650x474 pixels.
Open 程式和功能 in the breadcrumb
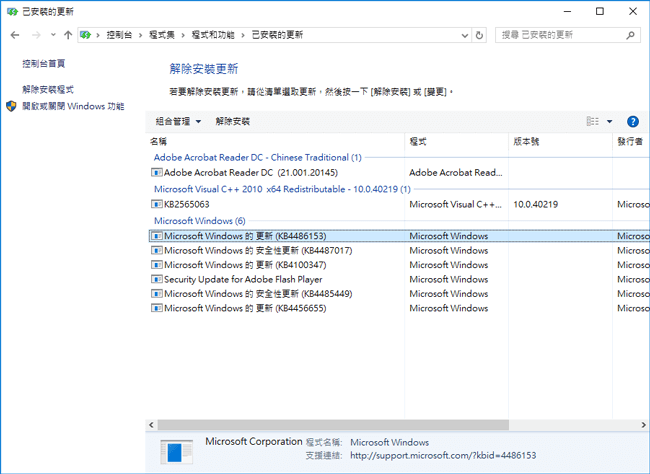click(213, 35)
